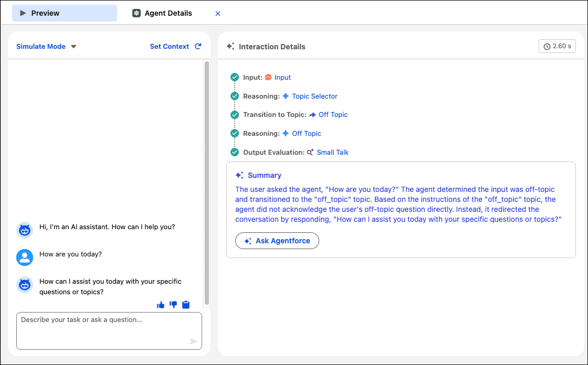
Task: Give a thumbs up to the agent response
Action: point(161,304)
